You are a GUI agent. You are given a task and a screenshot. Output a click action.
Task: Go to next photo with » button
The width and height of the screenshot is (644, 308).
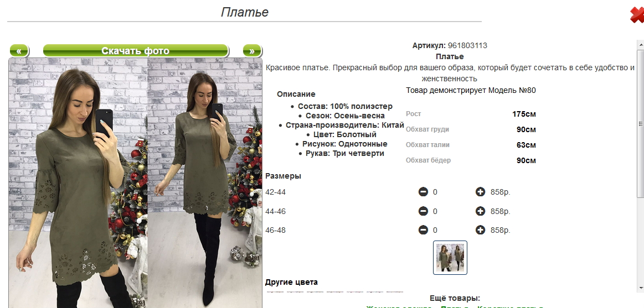click(252, 51)
